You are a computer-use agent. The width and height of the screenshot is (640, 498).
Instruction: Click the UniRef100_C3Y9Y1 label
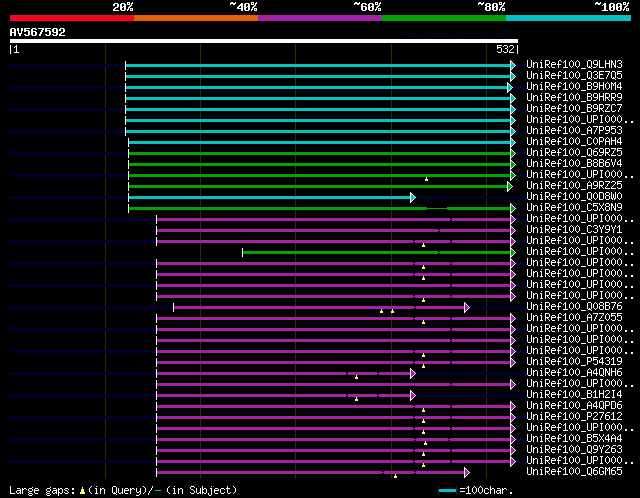point(574,230)
